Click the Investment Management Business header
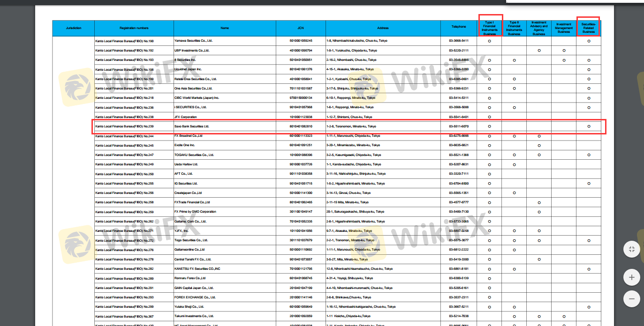Screen dimensions: 644x326 click(x=563, y=28)
